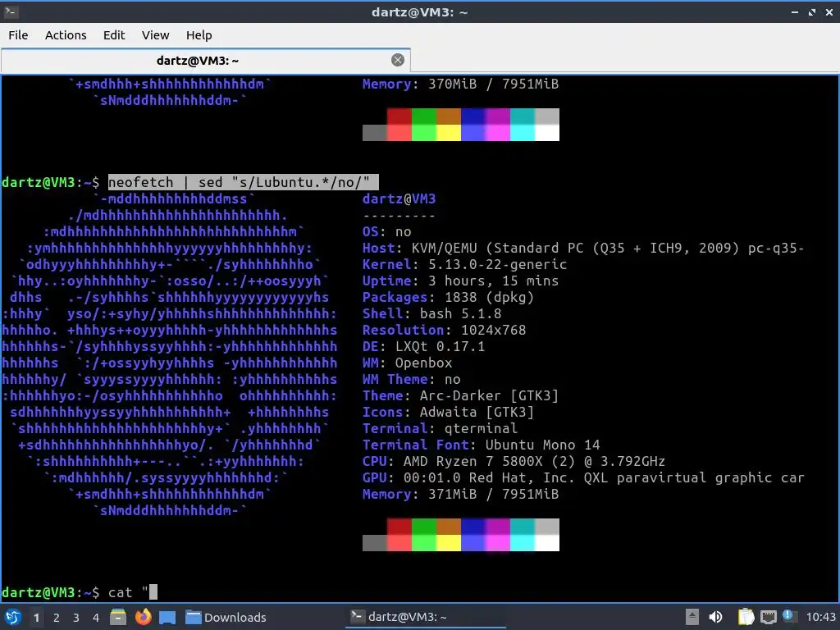Switch to workspace 2

point(57,618)
